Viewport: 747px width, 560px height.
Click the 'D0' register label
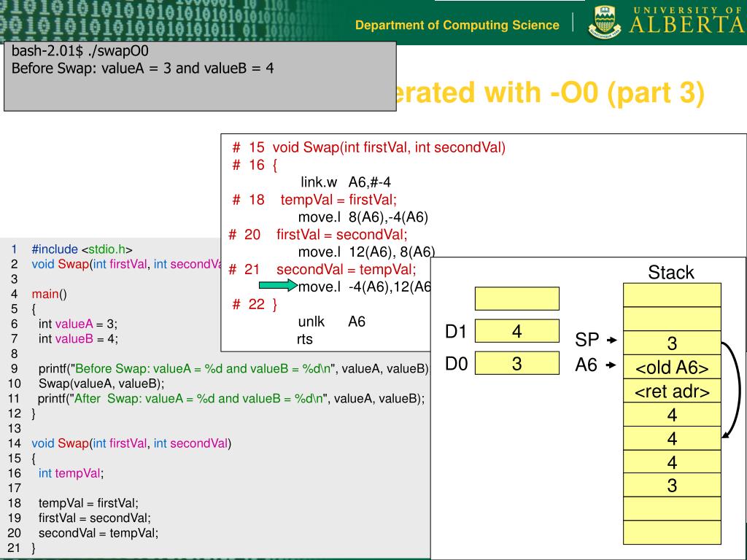point(456,363)
